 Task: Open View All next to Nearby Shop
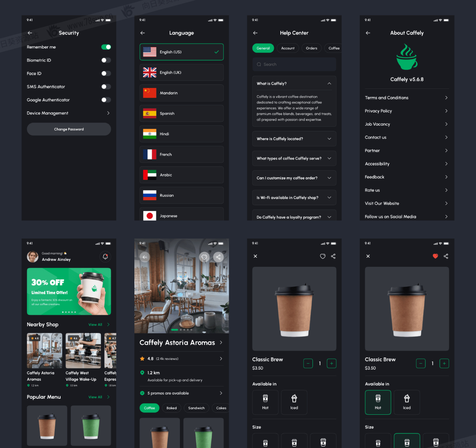coord(95,325)
